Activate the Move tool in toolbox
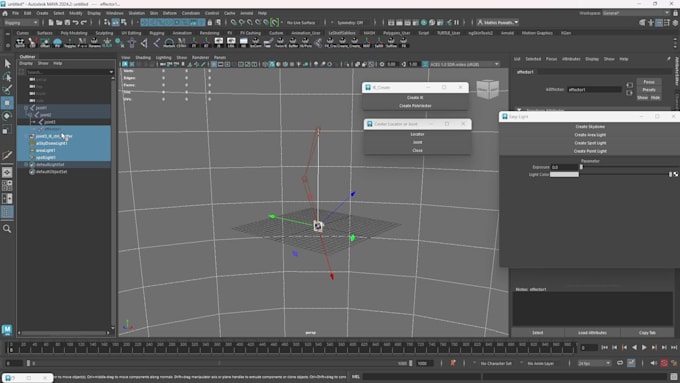Viewport: 680px width, 383px height. tap(7, 103)
